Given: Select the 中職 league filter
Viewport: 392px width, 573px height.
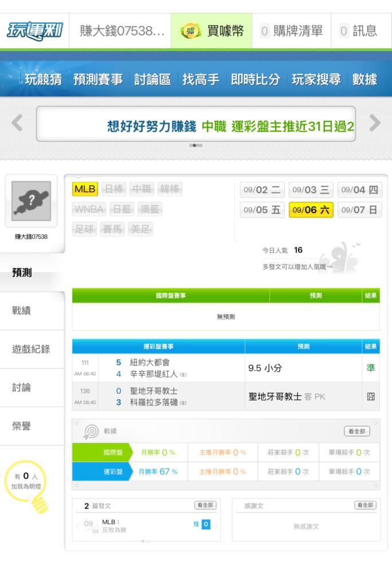Looking at the screenshot, I should click(x=142, y=189).
